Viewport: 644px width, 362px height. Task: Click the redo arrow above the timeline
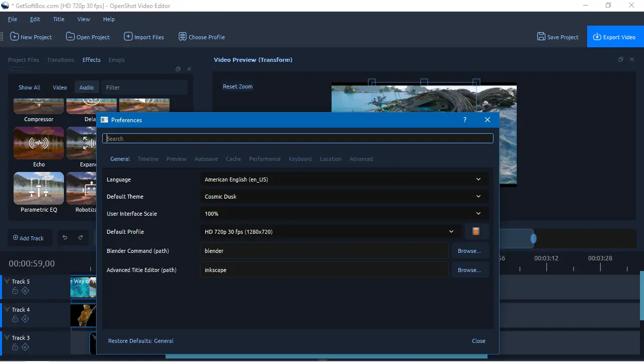pos(80,238)
